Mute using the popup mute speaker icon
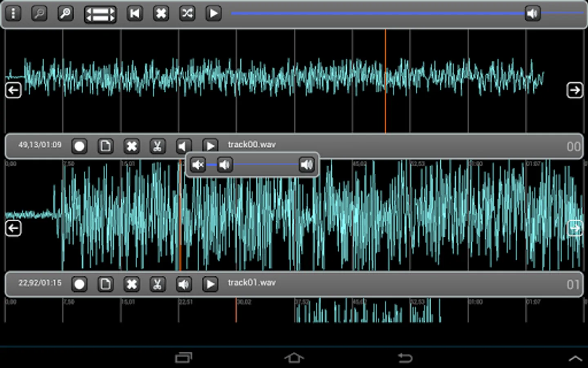588x368 pixels. 198,165
